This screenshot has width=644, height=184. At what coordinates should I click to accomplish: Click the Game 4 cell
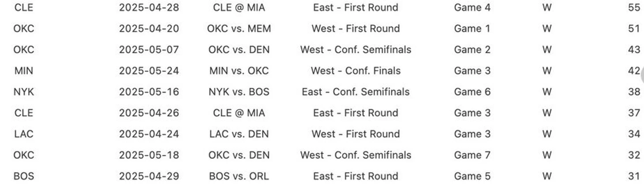click(472, 8)
